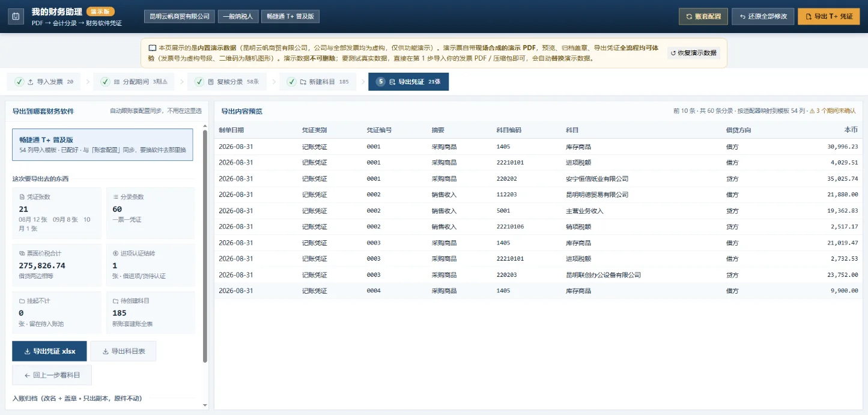Image resolution: width=868 pixels, height=415 pixels.
Task: Click 回上一步看科目 button
Action: pyautogui.click(x=52, y=375)
